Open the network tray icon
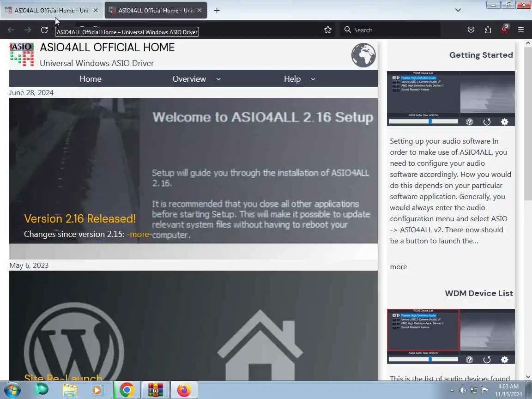Screen dimensions: 532x399 pyautogui.click(x=474, y=390)
